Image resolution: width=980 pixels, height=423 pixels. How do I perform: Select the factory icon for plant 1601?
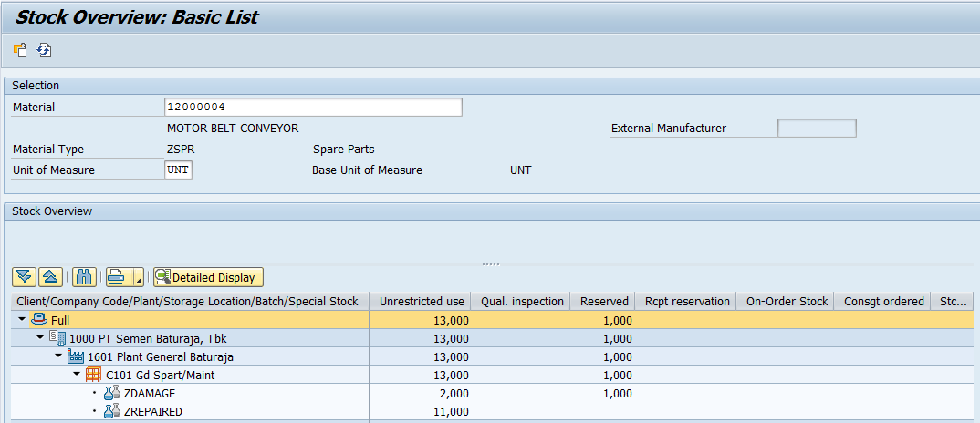coord(76,356)
